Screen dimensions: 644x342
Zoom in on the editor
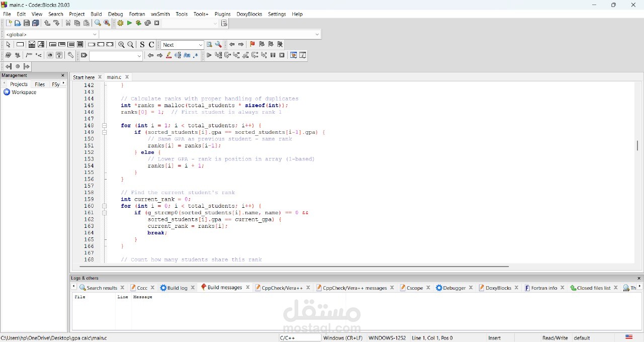pos(121,45)
